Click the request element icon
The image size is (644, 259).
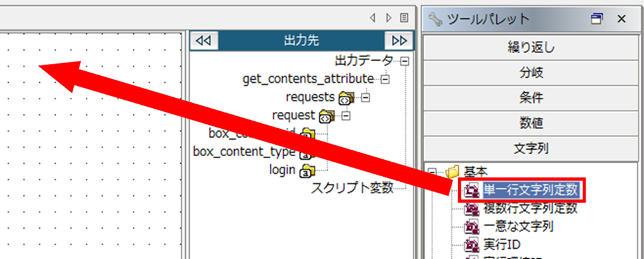click(x=326, y=116)
